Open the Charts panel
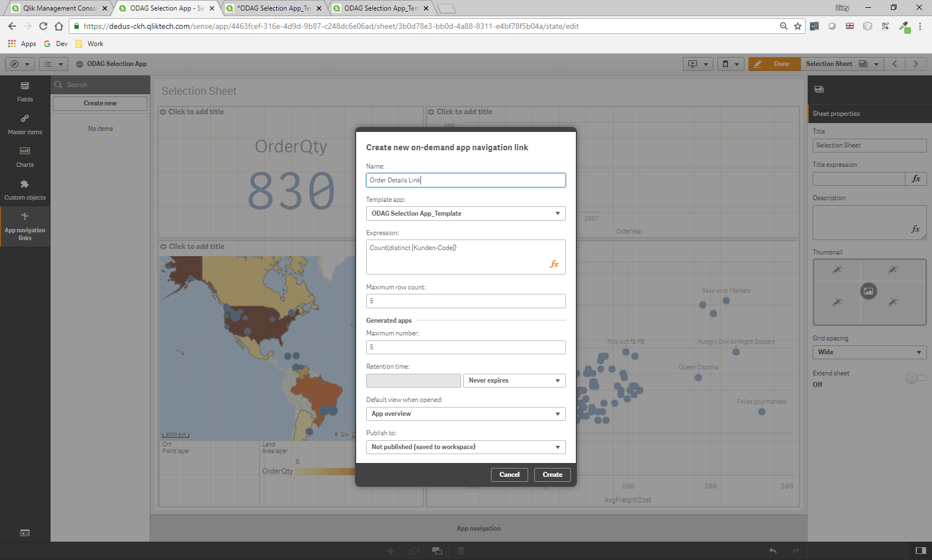932x560 pixels. [25, 157]
